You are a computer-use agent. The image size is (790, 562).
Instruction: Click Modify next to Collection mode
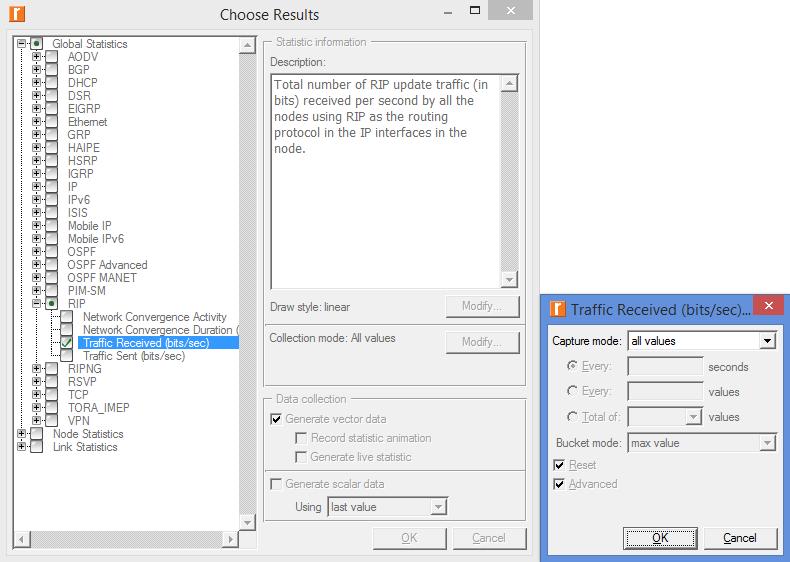(482, 342)
